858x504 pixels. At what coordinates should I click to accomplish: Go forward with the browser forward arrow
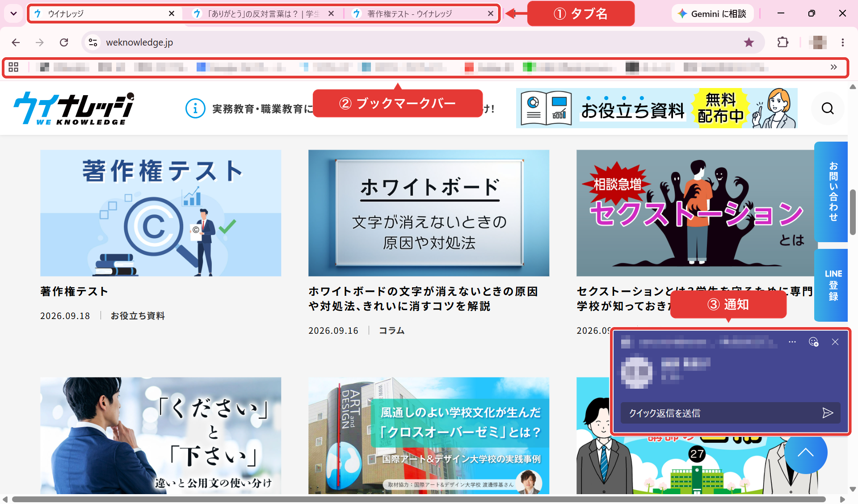40,42
